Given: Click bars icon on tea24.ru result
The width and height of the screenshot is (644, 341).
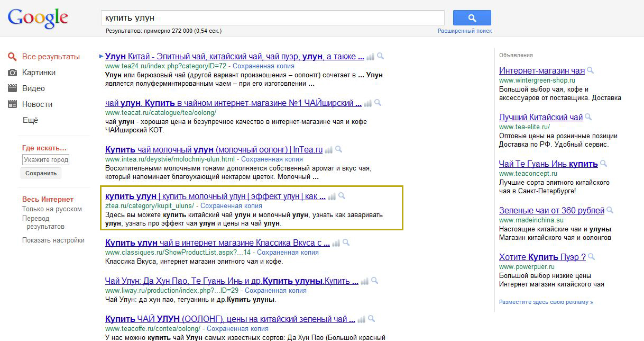Looking at the screenshot, I should (370, 57).
